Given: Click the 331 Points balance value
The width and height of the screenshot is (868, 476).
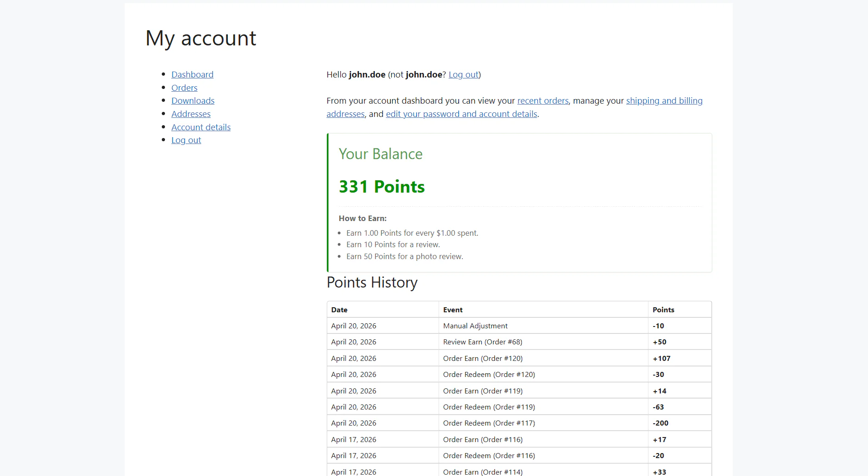Looking at the screenshot, I should [382, 187].
